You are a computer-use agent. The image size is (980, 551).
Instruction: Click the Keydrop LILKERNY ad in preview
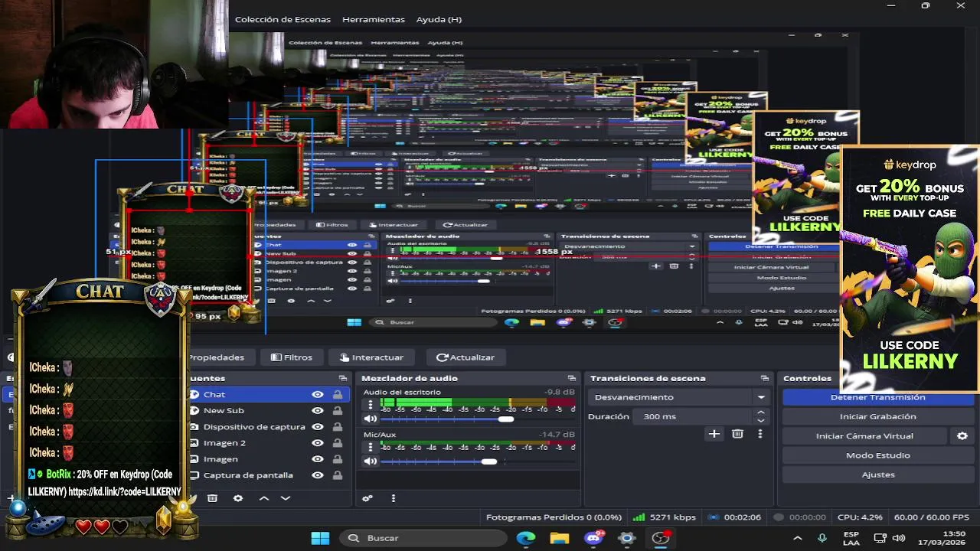coord(910,268)
